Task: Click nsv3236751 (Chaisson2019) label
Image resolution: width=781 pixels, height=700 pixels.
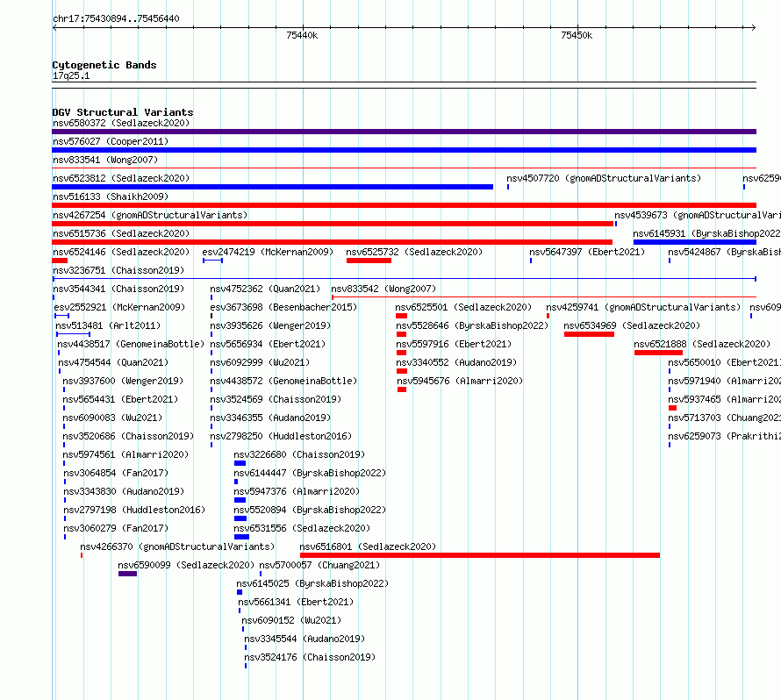Action: tap(118, 270)
